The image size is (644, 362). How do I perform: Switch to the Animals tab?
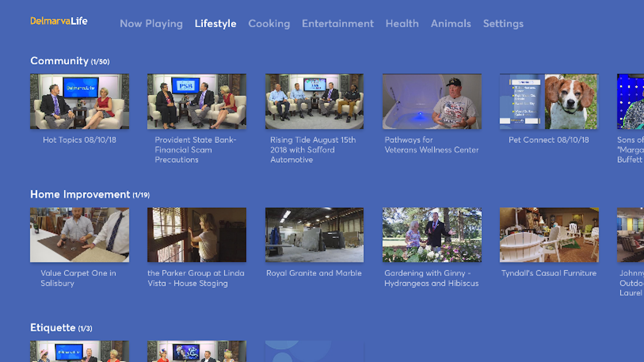(451, 24)
